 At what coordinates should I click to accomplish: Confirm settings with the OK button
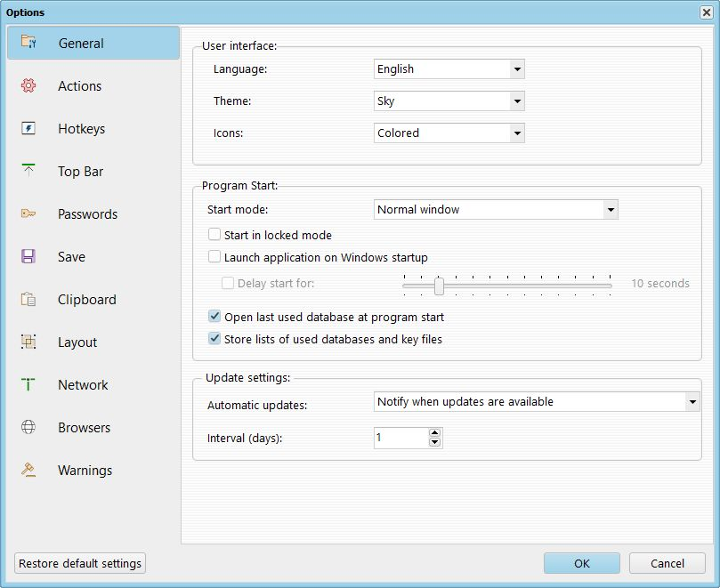(x=582, y=563)
